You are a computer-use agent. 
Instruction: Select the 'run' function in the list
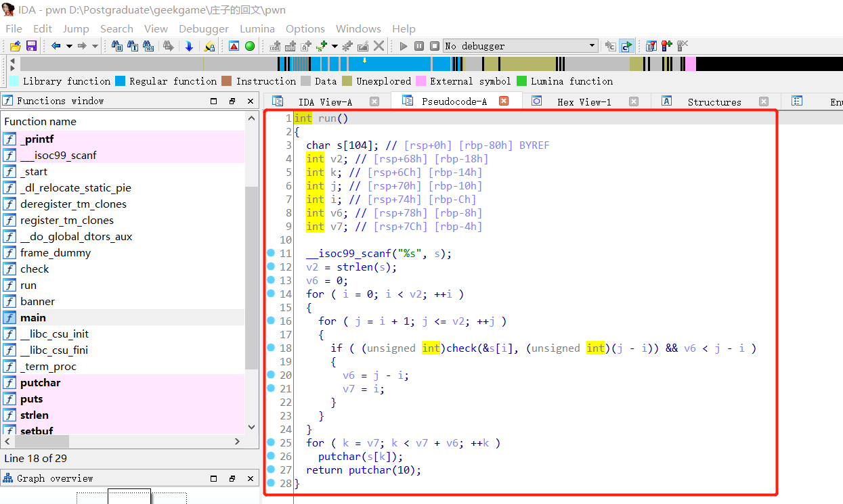click(x=123, y=285)
